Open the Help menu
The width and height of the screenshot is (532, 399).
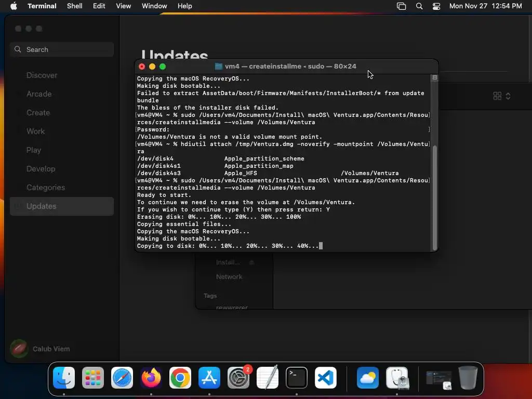click(x=185, y=6)
